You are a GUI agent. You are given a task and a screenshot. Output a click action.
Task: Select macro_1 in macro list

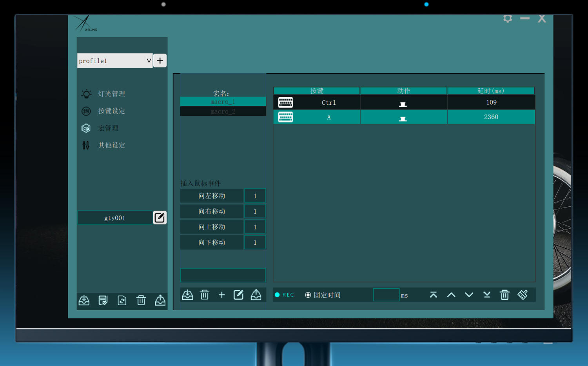tap(223, 102)
